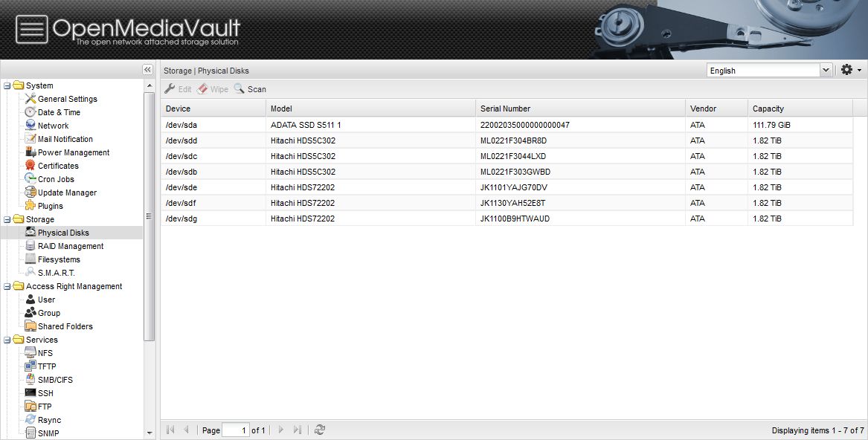Click the NFS service icon
This screenshot has height=440, width=868.
coord(30,352)
